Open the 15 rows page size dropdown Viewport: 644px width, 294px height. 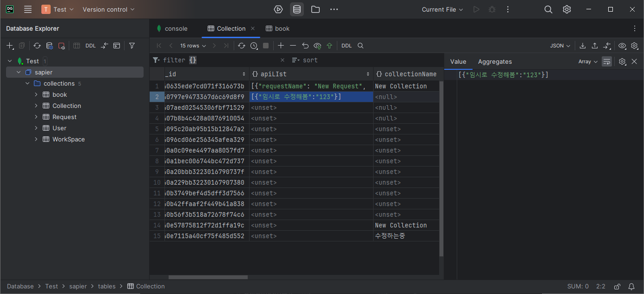tap(193, 46)
